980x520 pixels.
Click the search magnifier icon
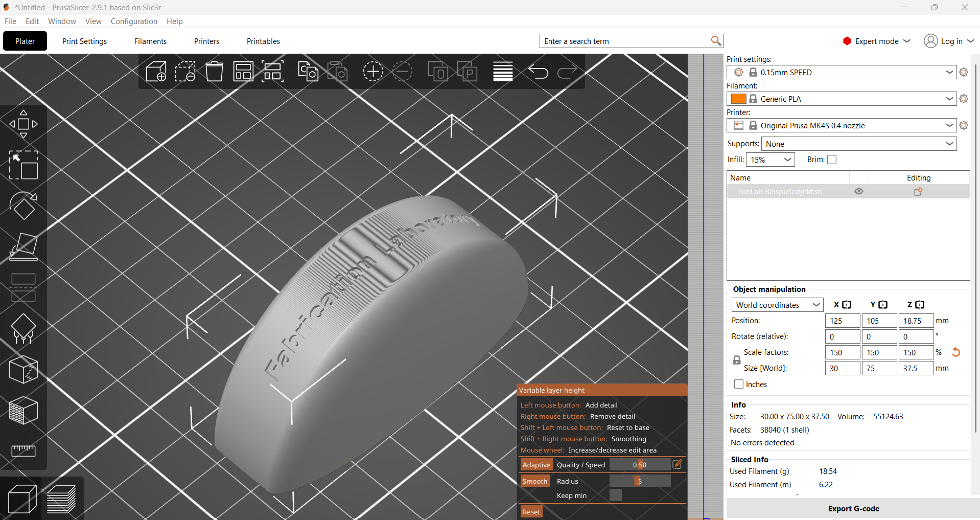(716, 41)
